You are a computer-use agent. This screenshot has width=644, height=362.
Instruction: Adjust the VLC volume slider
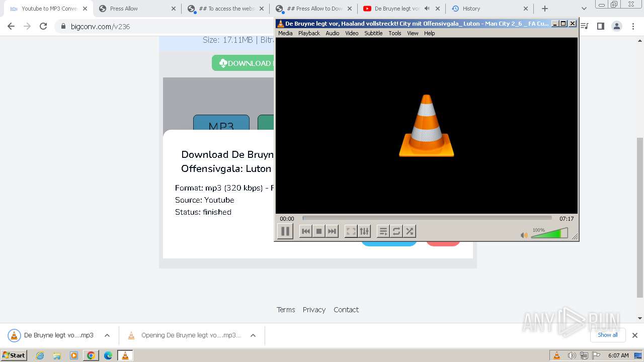pos(549,233)
